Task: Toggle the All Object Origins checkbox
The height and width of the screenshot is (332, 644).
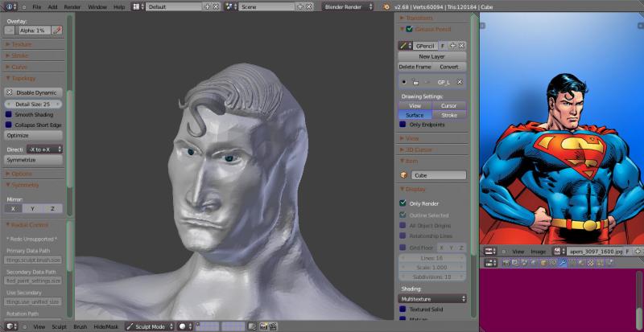Action: [x=403, y=226]
